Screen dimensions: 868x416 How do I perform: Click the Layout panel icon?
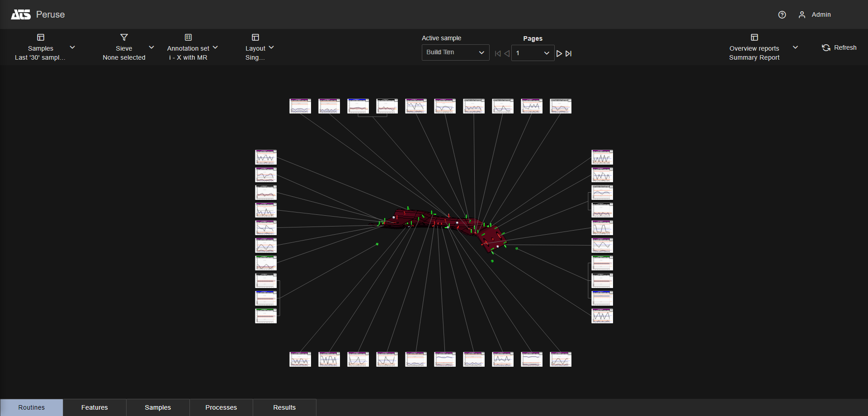[255, 38]
